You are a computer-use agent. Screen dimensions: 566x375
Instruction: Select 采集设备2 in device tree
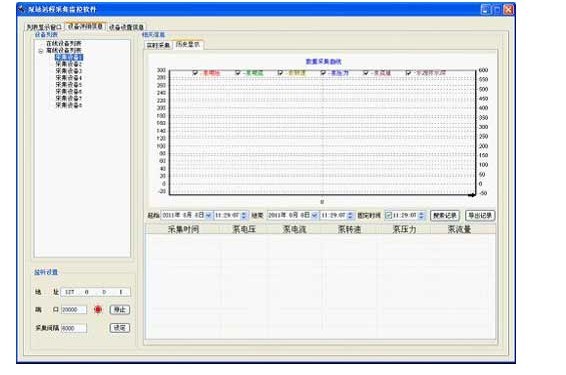(69, 64)
